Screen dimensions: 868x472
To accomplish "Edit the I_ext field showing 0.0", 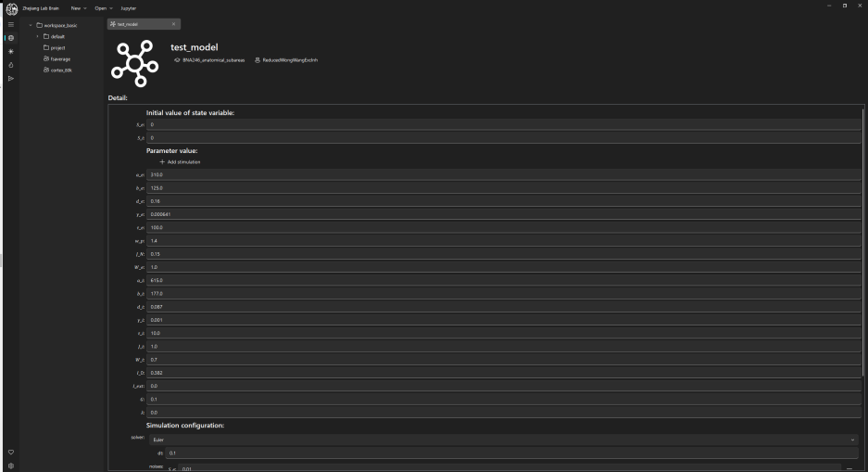I will 504,386.
